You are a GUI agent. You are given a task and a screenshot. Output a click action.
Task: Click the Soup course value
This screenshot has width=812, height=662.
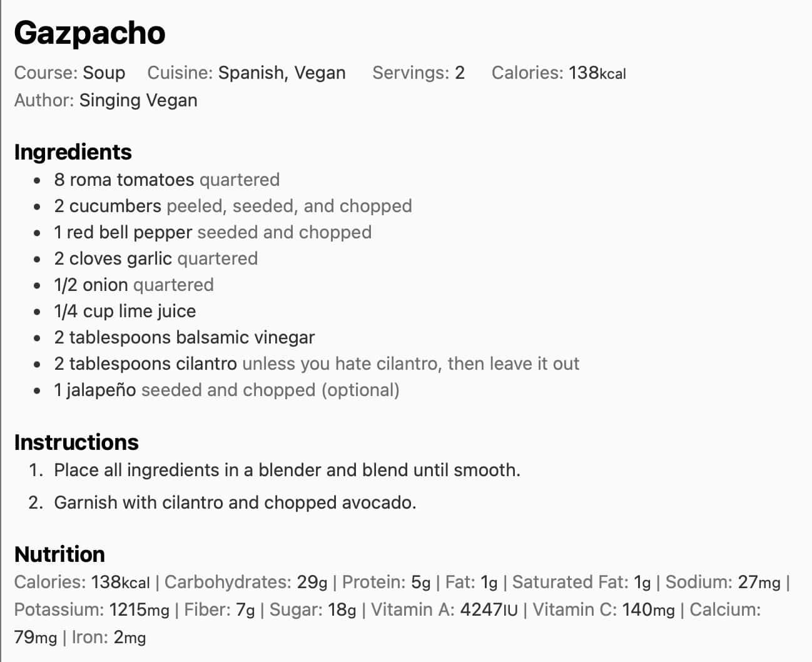click(x=104, y=73)
